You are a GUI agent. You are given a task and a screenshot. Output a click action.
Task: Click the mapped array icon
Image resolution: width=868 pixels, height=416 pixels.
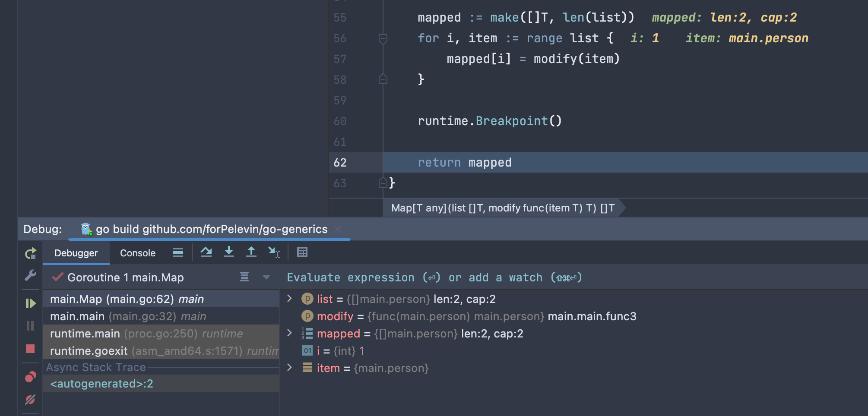[x=307, y=333]
